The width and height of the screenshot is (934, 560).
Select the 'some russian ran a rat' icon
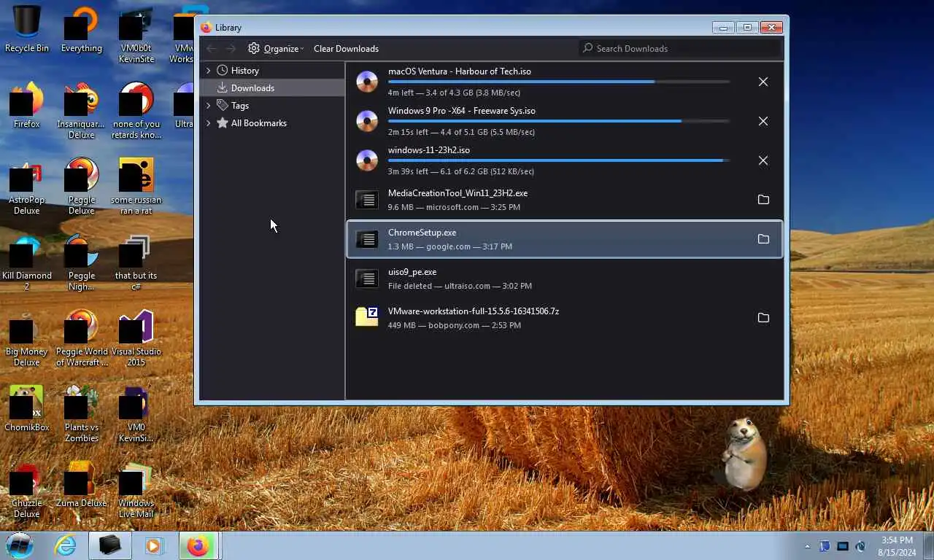coord(136,186)
